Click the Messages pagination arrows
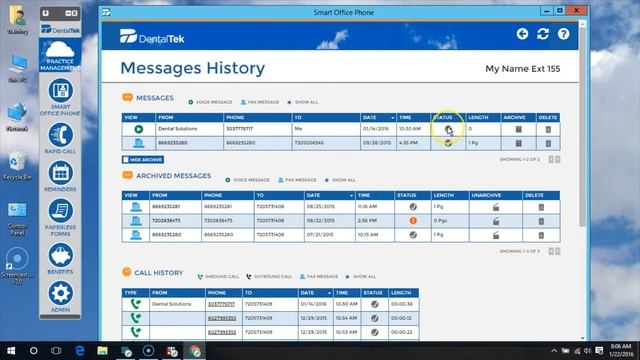The width and height of the screenshot is (640, 360). point(554,160)
